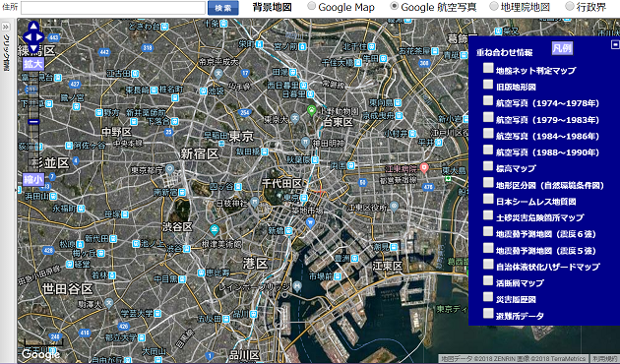The image size is (620, 364).
Task: Zoom in with the 拡大 button
Action: pyautogui.click(x=33, y=64)
